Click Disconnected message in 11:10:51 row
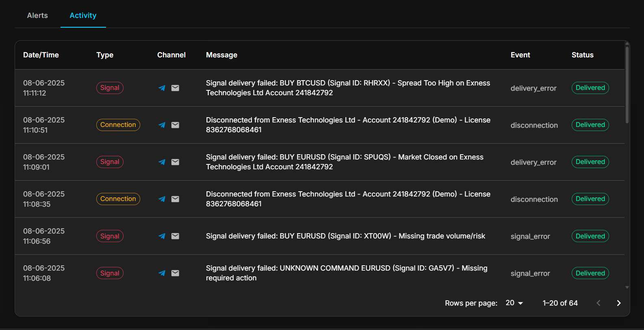This screenshot has height=330, width=644. coord(348,125)
